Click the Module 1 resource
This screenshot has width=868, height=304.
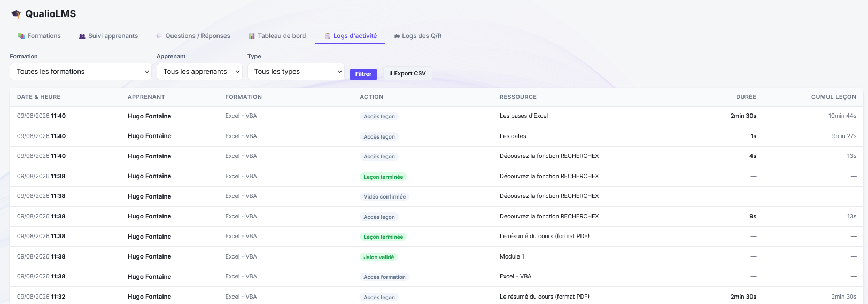coord(512,256)
